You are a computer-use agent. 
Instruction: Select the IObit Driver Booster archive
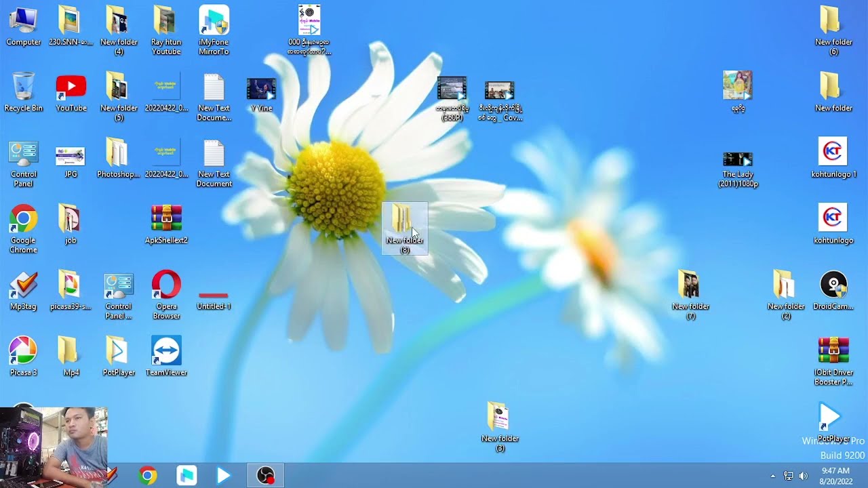(x=833, y=361)
